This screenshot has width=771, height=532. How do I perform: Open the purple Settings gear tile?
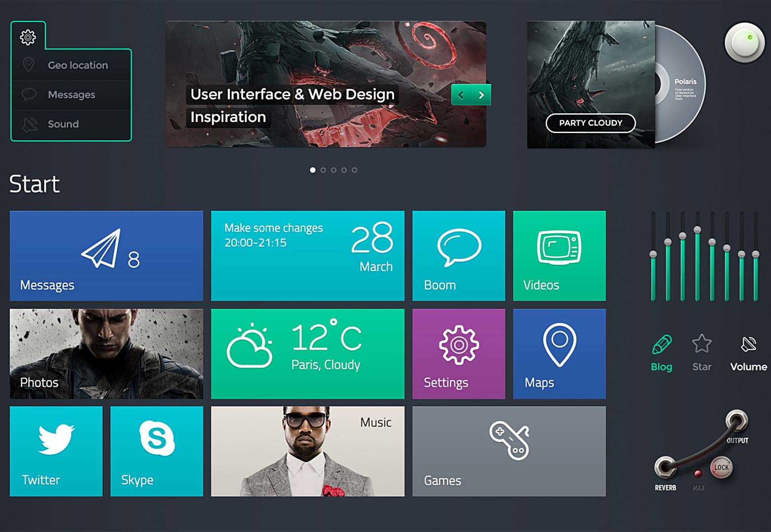click(x=458, y=354)
